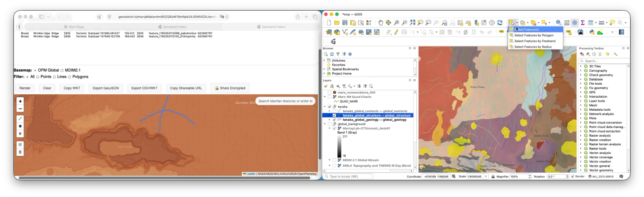The width and height of the screenshot is (644, 197).
Task: Select the draw polyline tool on Geosketch map
Action: [x=20, y=118]
